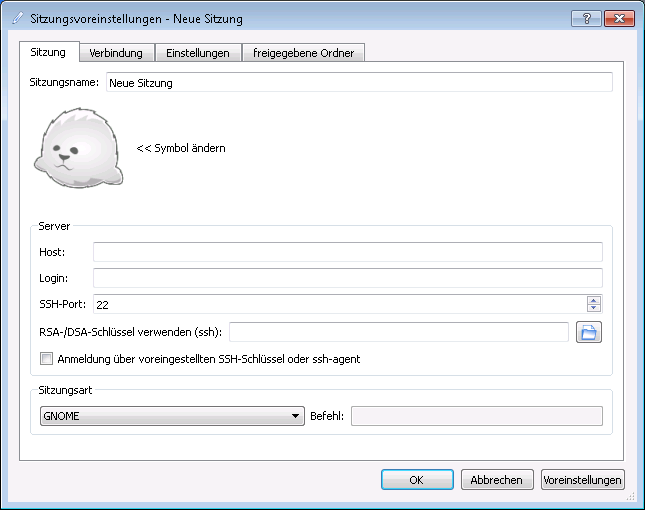
Task: Open the key file browse folder icon
Action: click(589, 333)
